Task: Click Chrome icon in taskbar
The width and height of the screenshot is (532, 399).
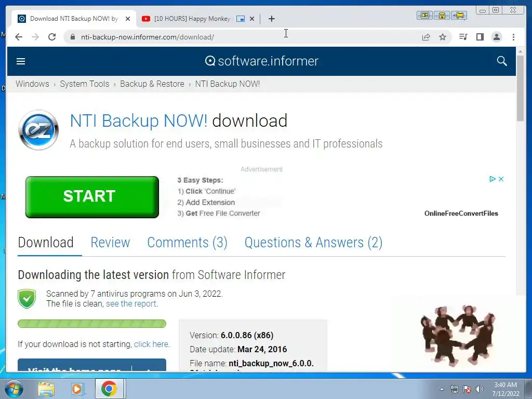Action: (x=109, y=389)
